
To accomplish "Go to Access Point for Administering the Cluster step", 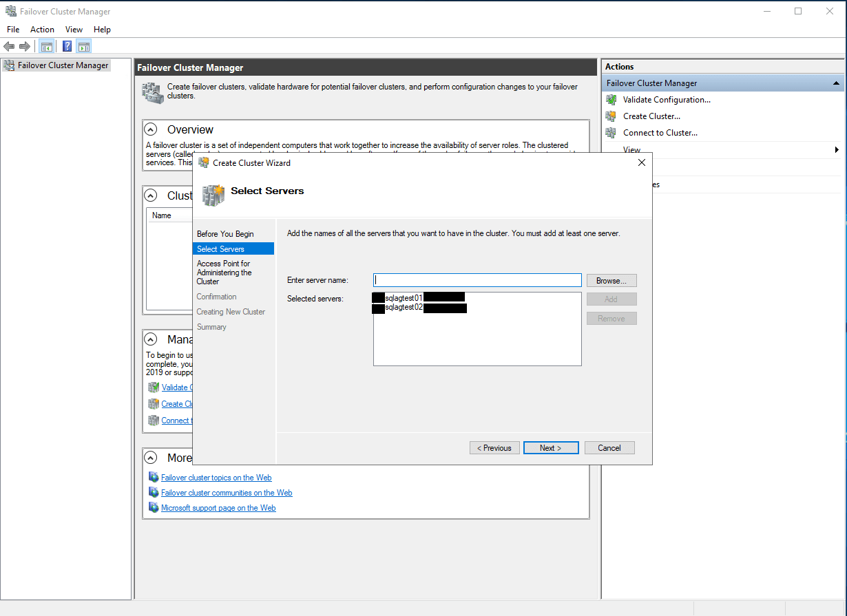I will [224, 273].
